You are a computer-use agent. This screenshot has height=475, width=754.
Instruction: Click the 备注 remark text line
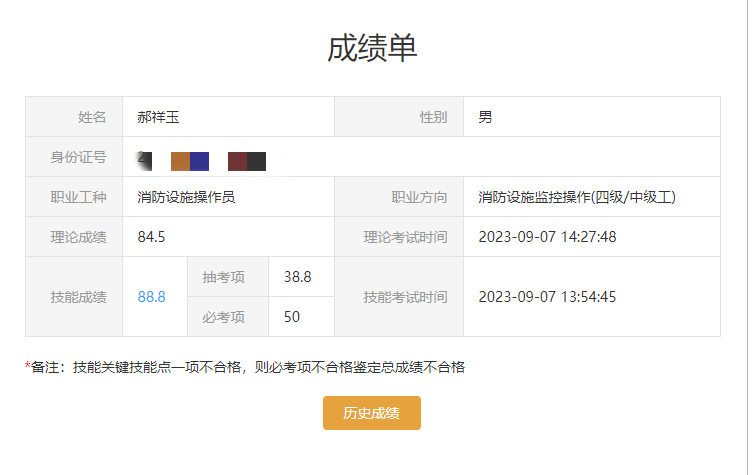(245, 367)
